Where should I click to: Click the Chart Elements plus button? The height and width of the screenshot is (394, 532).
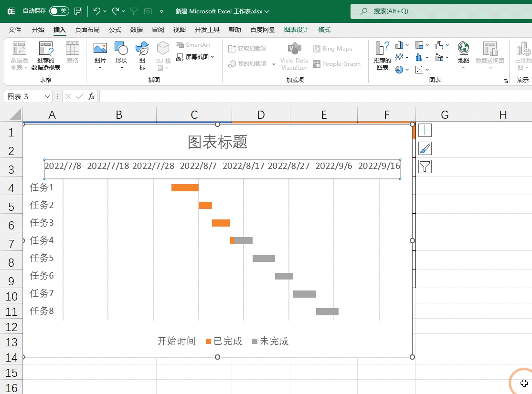point(425,130)
